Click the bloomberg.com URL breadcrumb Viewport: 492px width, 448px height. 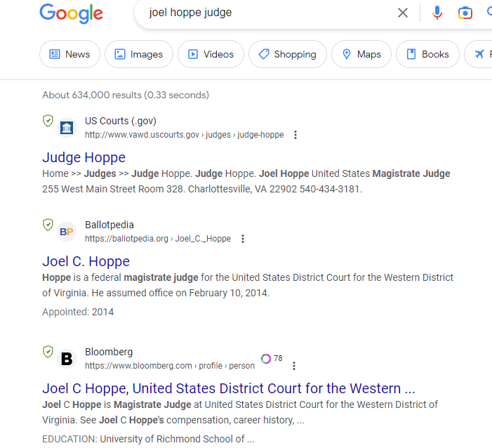coord(170,366)
